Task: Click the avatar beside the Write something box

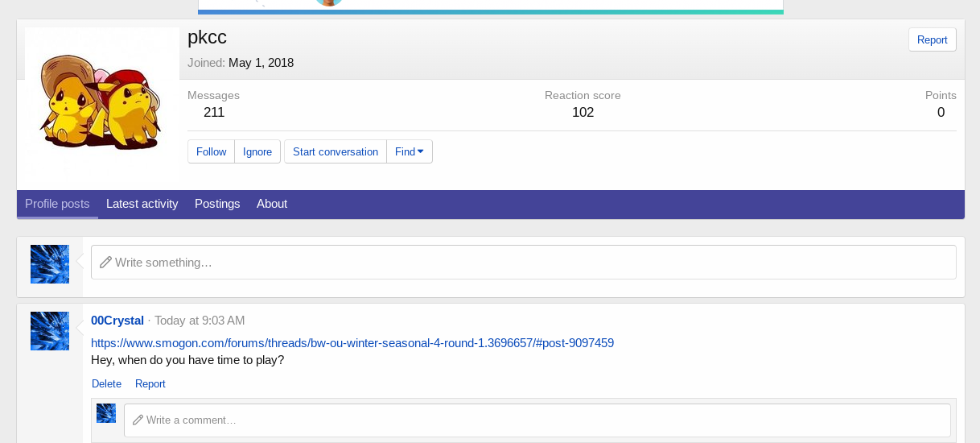Action: coord(50,264)
